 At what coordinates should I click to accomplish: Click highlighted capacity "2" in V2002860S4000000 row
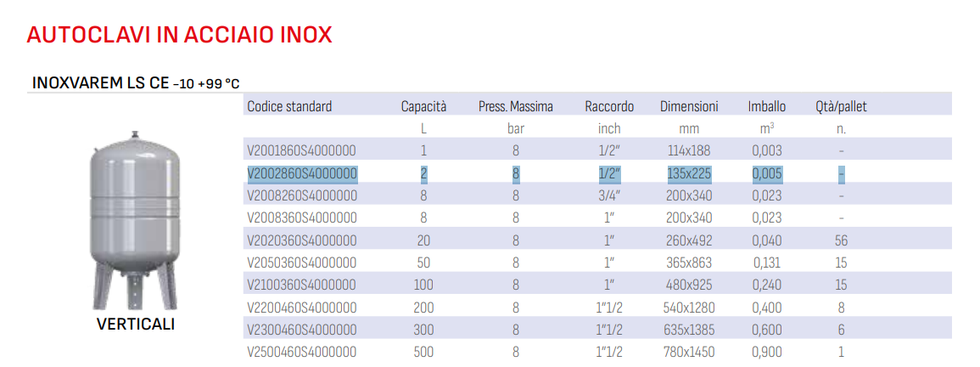423,173
